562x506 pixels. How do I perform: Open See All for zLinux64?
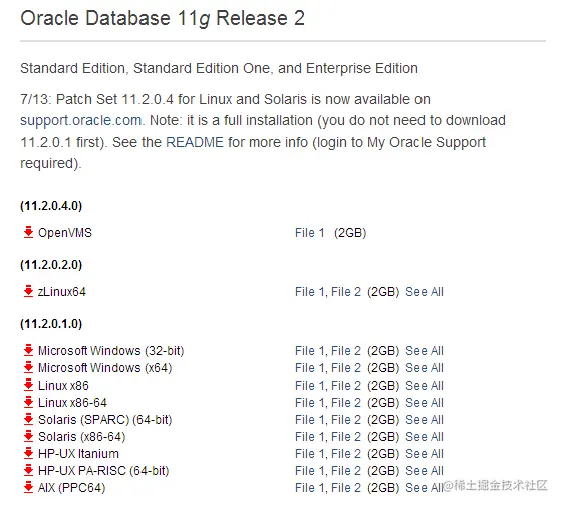pos(424,292)
